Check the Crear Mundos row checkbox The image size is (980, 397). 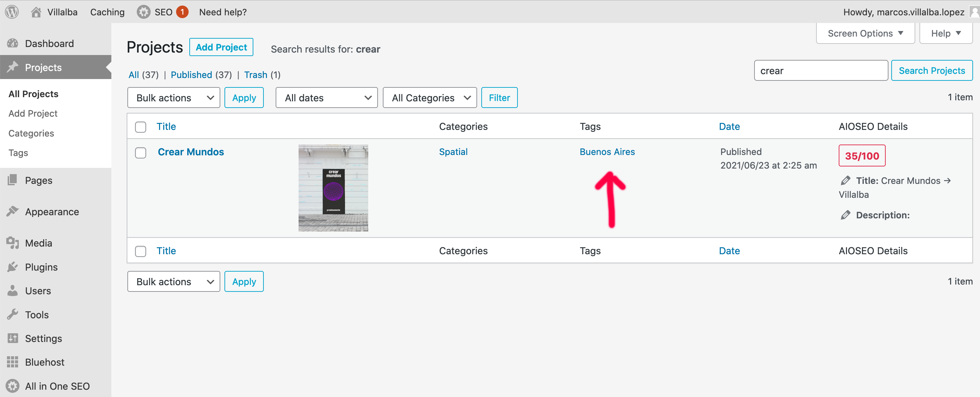[x=141, y=153]
